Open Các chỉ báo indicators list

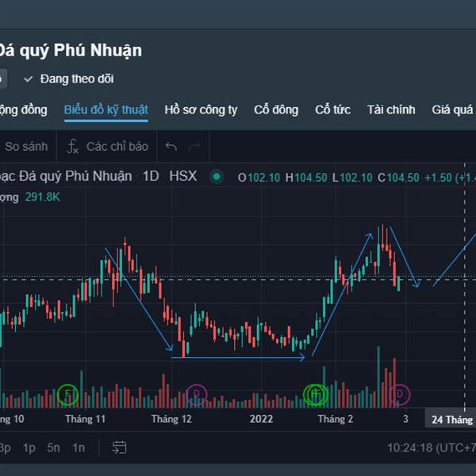(117, 147)
